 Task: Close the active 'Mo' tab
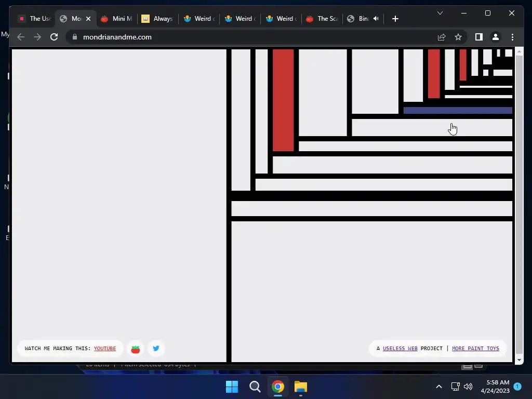(x=88, y=19)
